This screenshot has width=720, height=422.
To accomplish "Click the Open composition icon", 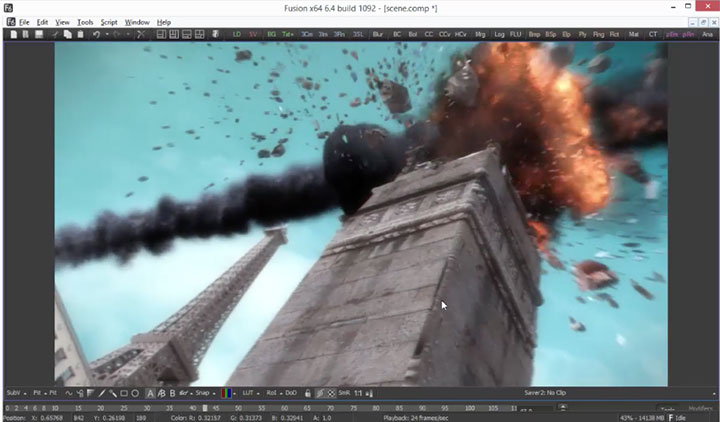I will tap(26, 34).
